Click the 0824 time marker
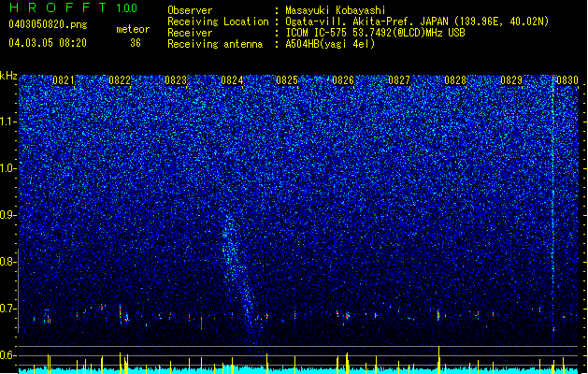Image resolution: width=588 pixels, height=374 pixels. (232, 80)
